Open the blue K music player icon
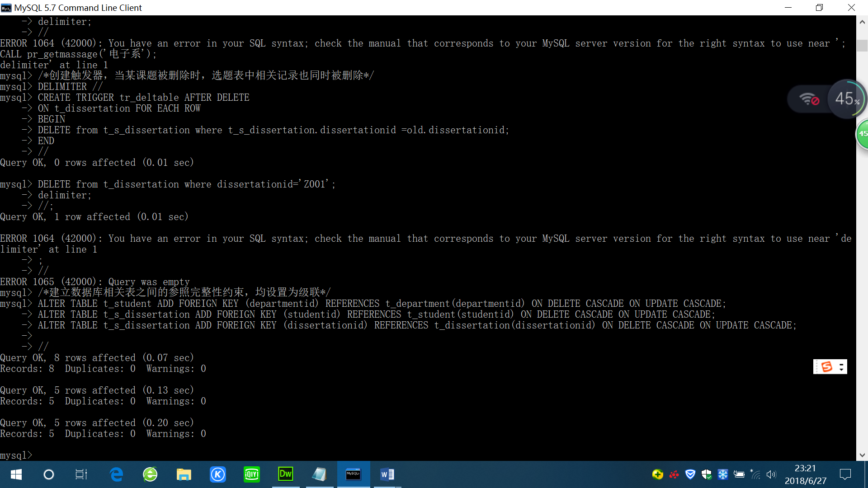 pos(218,474)
